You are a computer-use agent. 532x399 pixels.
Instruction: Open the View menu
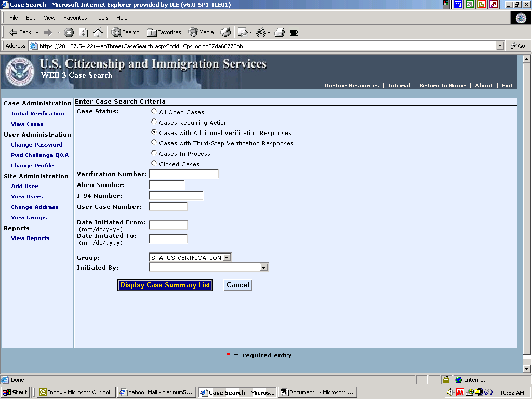pyautogui.click(x=49, y=18)
